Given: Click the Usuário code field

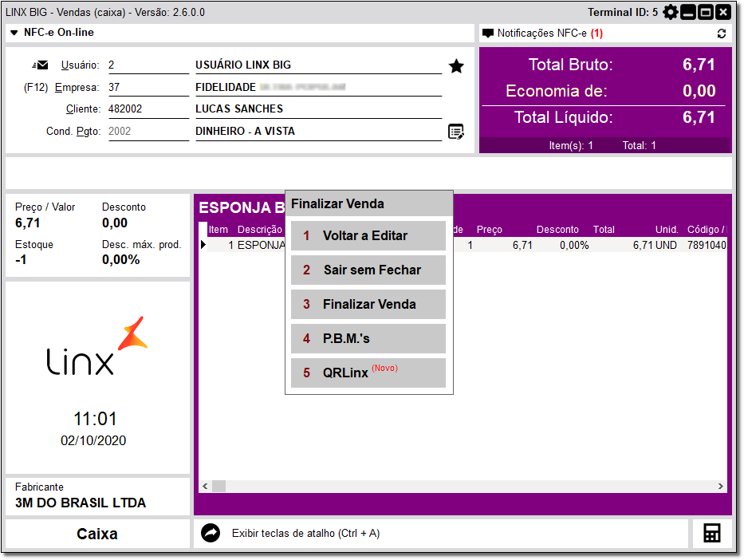Looking at the screenshot, I should [148, 65].
